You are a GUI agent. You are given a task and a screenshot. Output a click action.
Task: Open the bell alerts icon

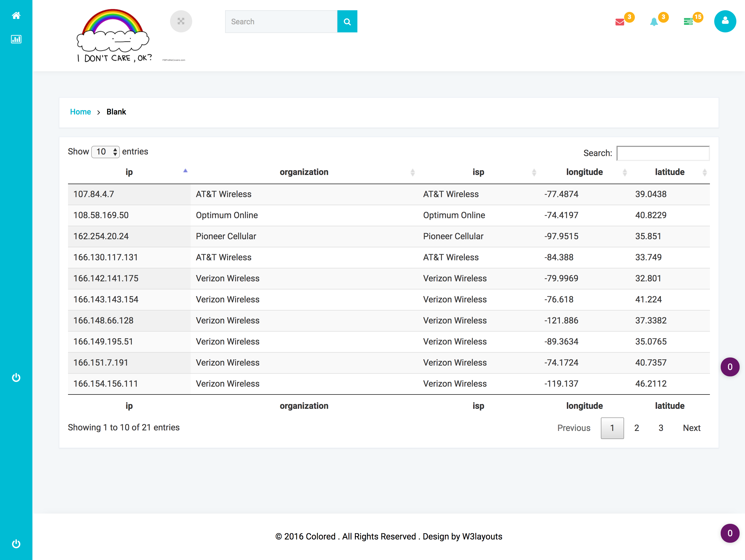654,22
